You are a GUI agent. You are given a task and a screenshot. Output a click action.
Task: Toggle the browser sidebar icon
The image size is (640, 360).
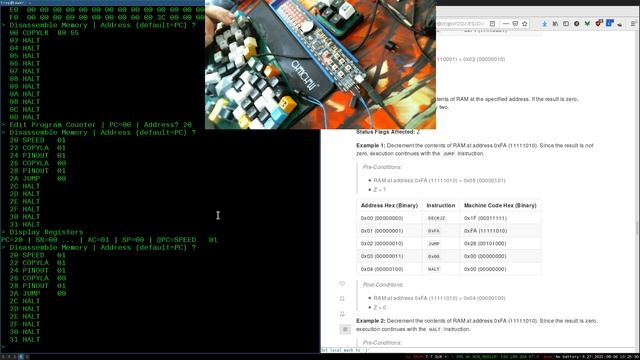(x=566, y=24)
